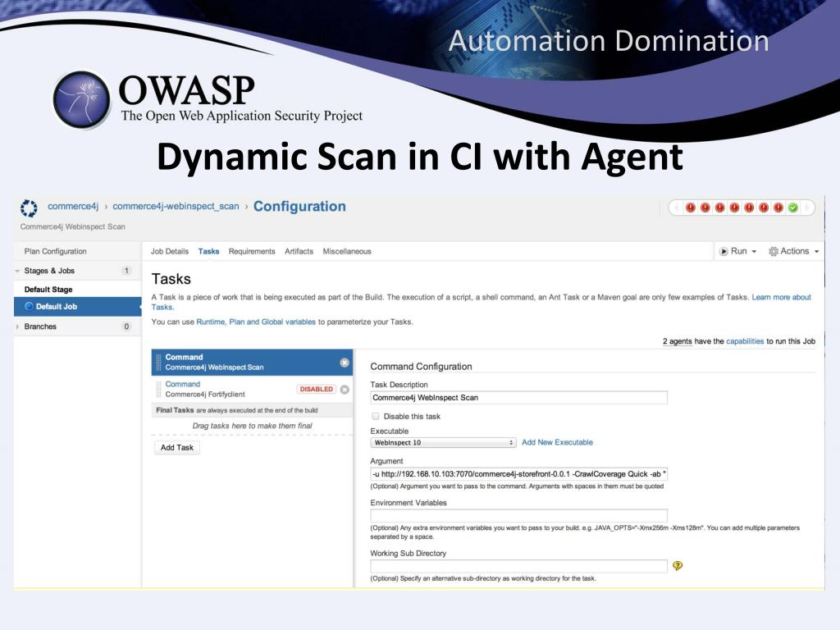This screenshot has height=630, width=840.
Task: Click the drag handle of WebInspect Scan task
Action: [158, 363]
